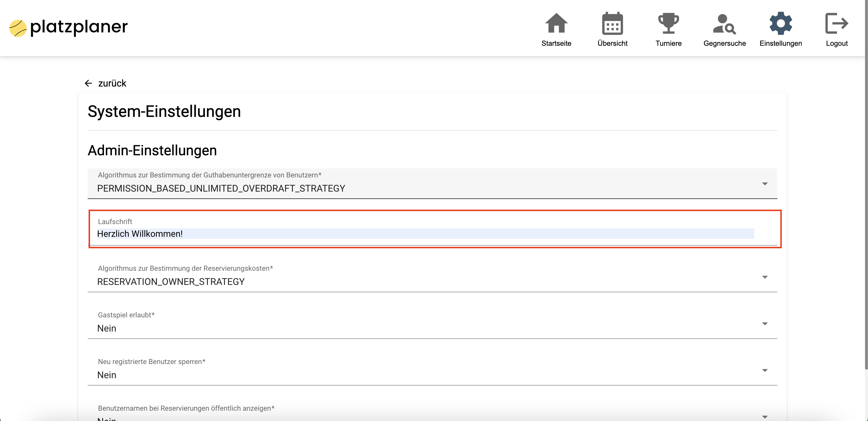Click the Admin-Einstellungen heading
The image size is (868, 421).
(152, 150)
